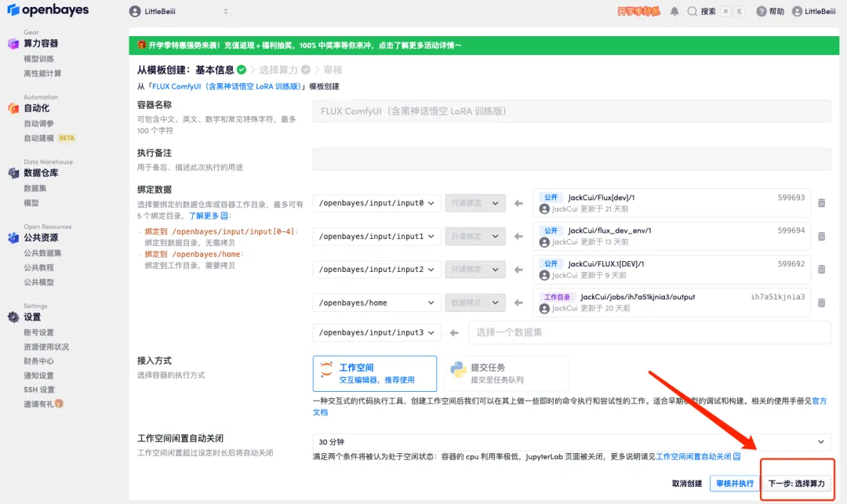Viewport: 847px width, 504px height.
Task: Click trash icon for JackCui/FLUX.1[DEV]/1
Action: point(821,269)
